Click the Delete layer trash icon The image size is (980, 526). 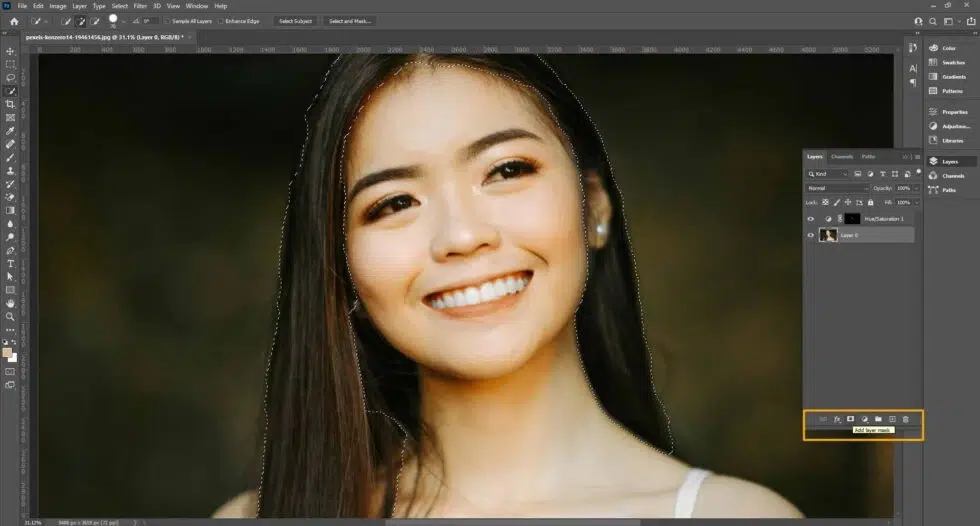(906, 419)
